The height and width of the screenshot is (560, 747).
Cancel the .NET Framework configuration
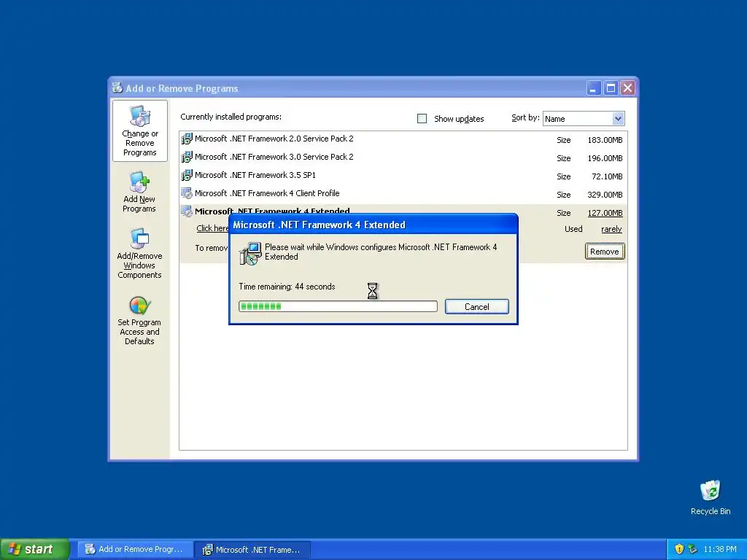click(x=477, y=307)
